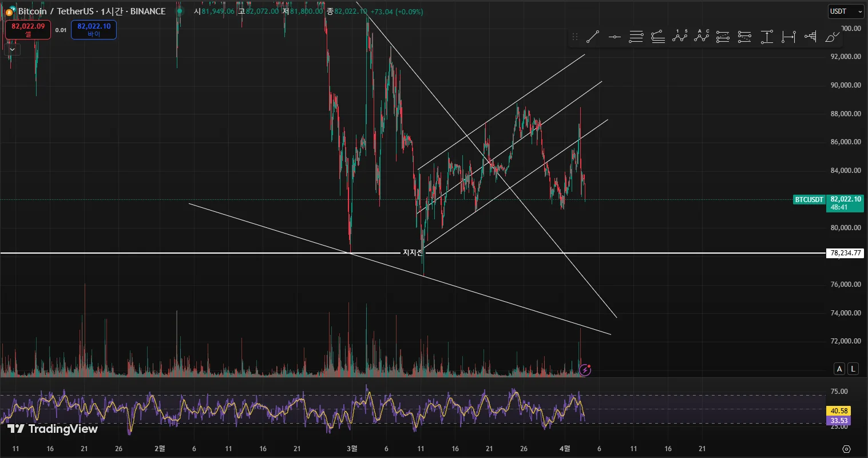This screenshot has width=868, height=458.
Task: Select the price range measuring tool
Action: [767, 37]
